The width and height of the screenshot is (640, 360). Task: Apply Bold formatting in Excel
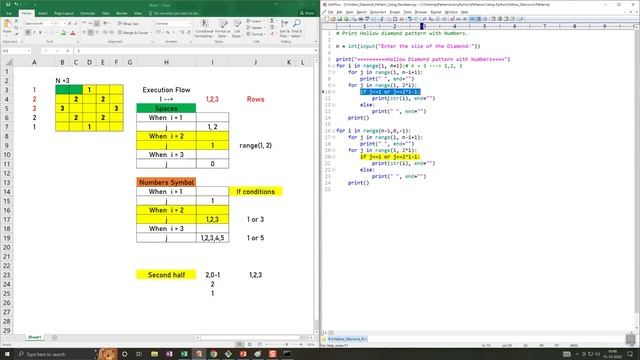pyautogui.click(x=28, y=33)
